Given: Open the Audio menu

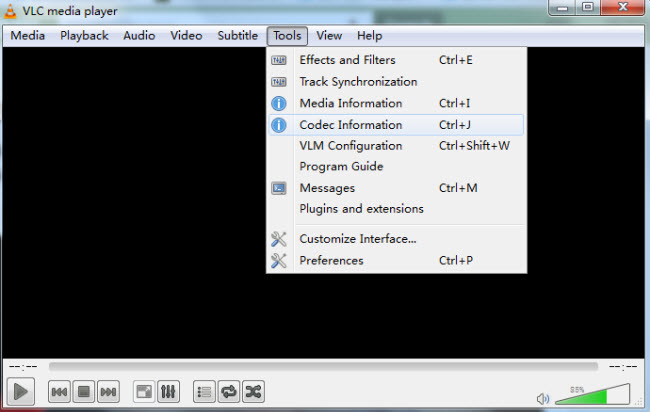Looking at the screenshot, I should coord(139,36).
